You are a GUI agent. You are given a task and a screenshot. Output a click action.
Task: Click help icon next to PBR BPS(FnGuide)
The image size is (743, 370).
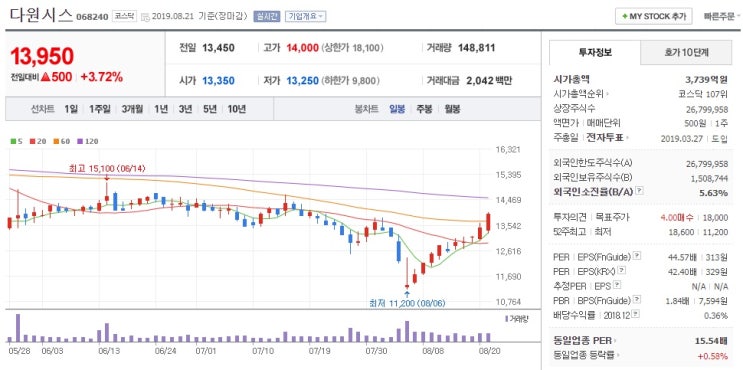(637, 300)
